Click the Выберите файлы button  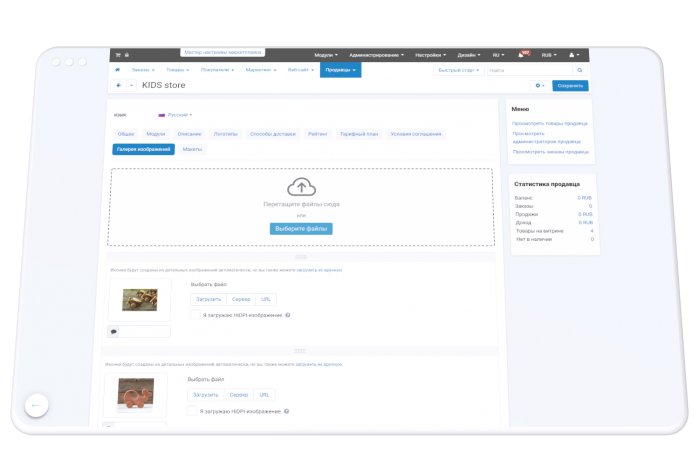tap(301, 229)
